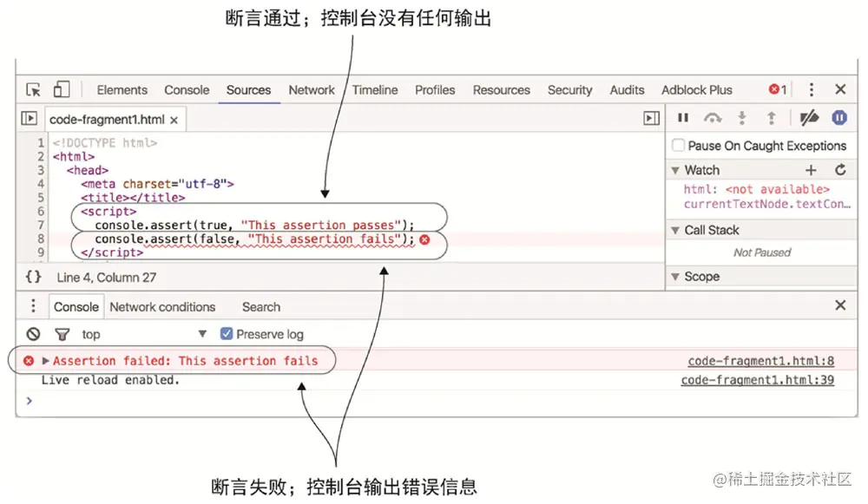Image resolution: width=868 pixels, height=504 pixels.
Task: Open the top frame context dropdown
Action: [x=139, y=334]
